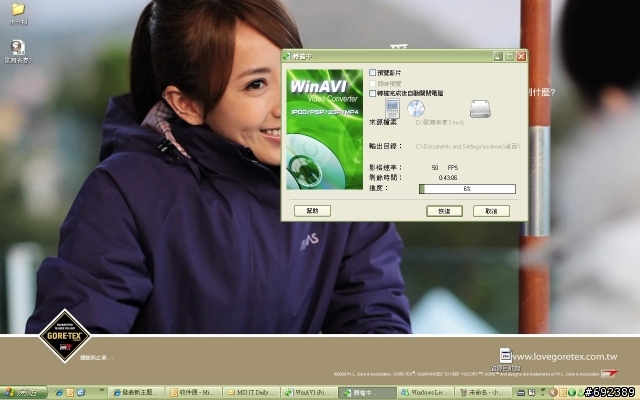
Task: Enable auto shutdown after conversion checkbox
Action: tap(372, 93)
